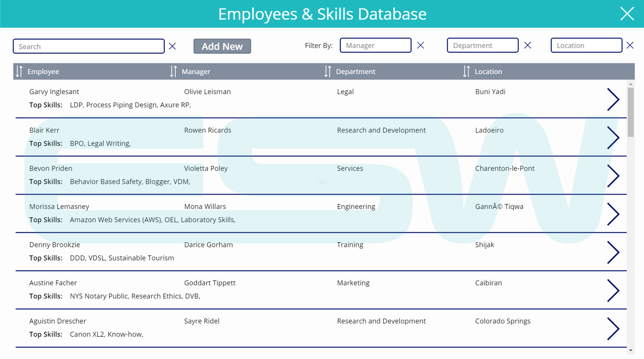
Task: Clear the Location filter X icon
Action: click(x=630, y=45)
